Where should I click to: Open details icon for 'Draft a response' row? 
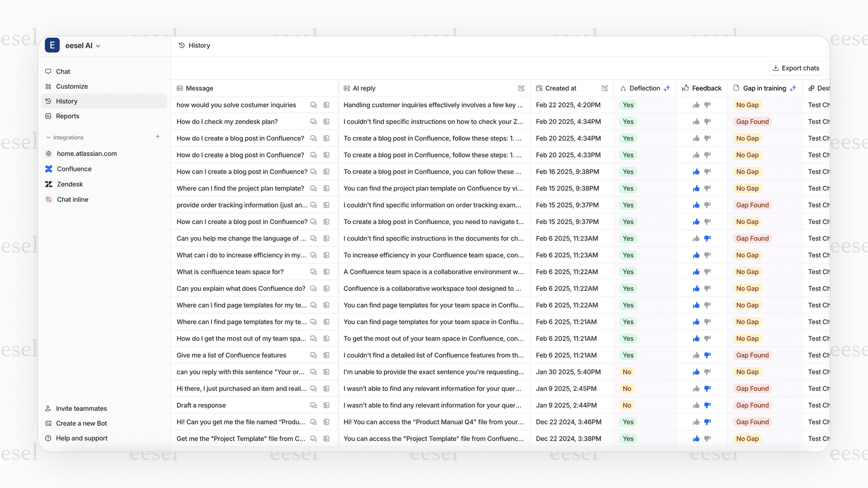coord(327,405)
